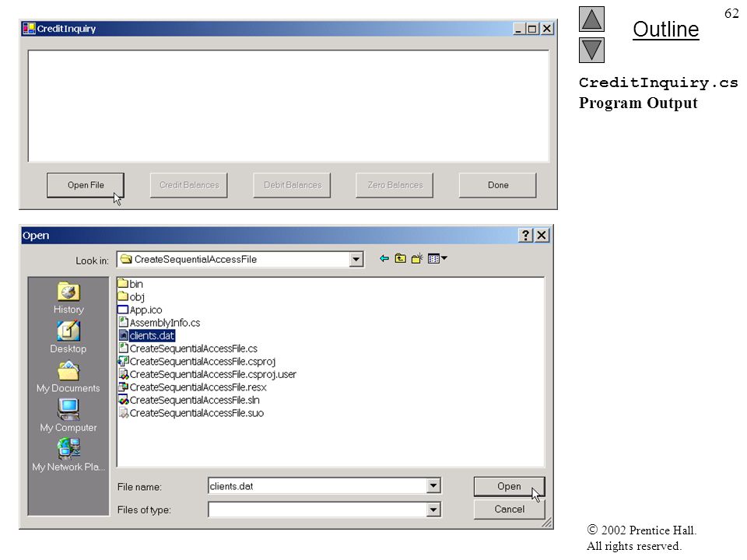Click the File name text field
Image resolution: width=747 pixels, height=560 pixels.
pyautogui.click(x=317, y=486)
